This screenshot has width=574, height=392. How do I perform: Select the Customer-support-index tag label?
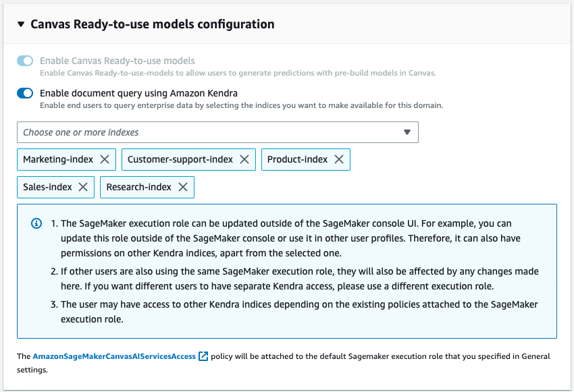(x=180, y=160)
